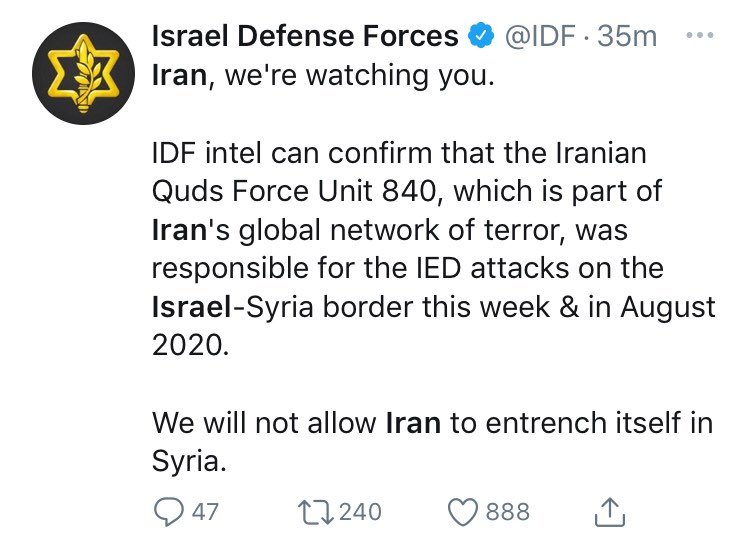Click the sentence ending 'entrench itself in Syria'

(432, 442)
